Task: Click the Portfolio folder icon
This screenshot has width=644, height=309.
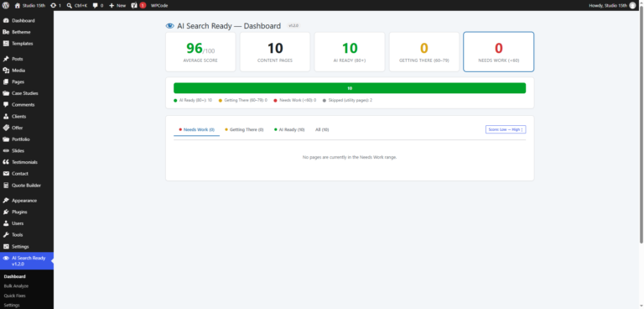Action: coord(6,139)
